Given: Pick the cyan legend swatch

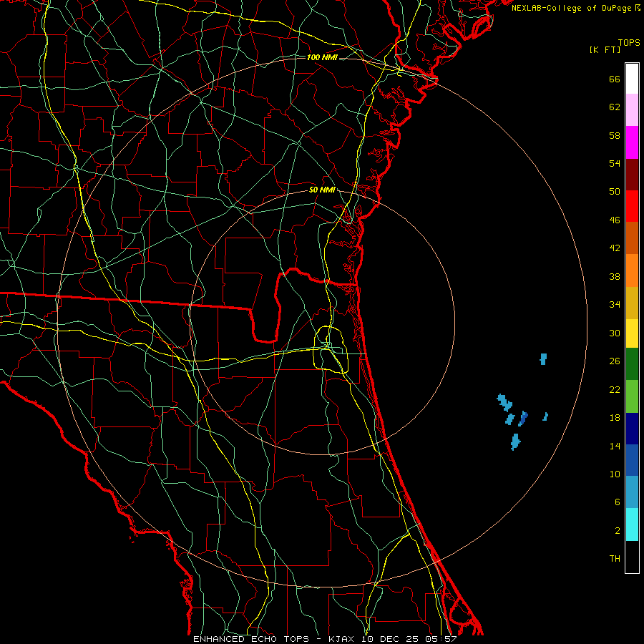Looking at the screenshot, I should click(632, 525).
